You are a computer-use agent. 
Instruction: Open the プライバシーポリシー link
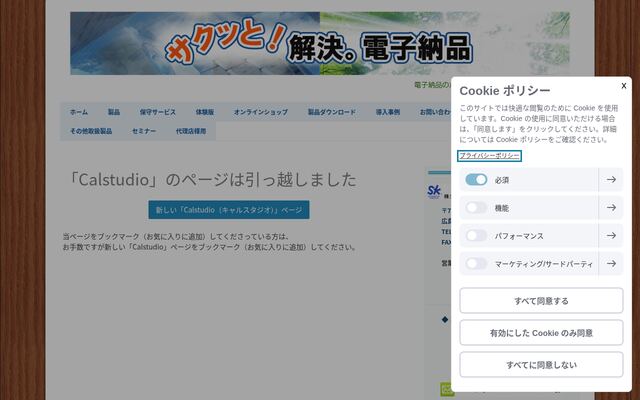pos(489,156)
